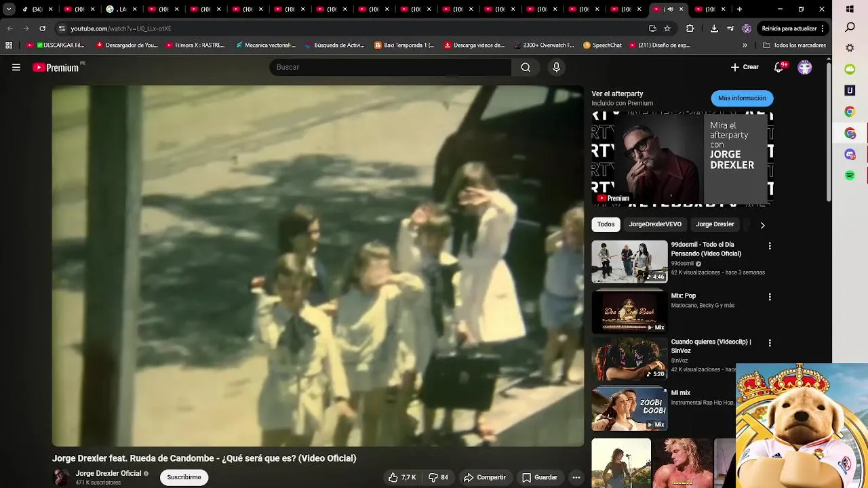Open more video actions ellipsis
Viewport: 868px width, 488px height.
[x=576, y=477]
